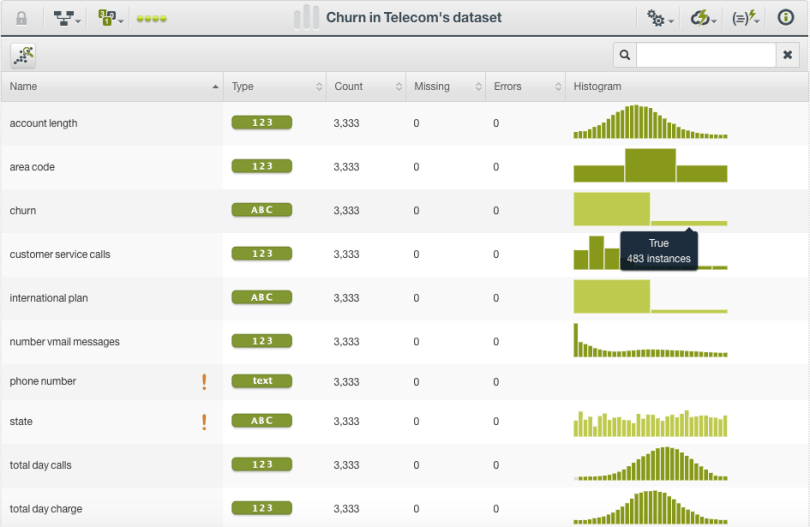Open the dynamic scatterplot view

[x=24, y=56]
